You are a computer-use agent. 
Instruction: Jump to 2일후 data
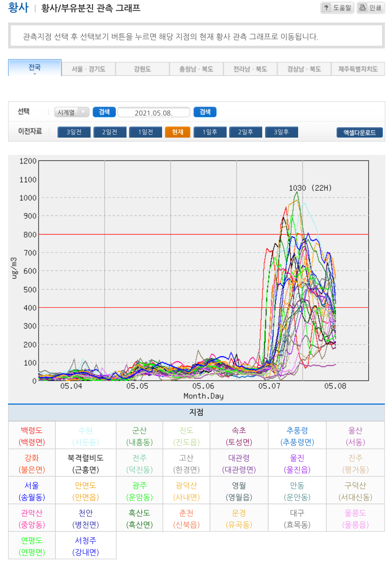[245, 132]
